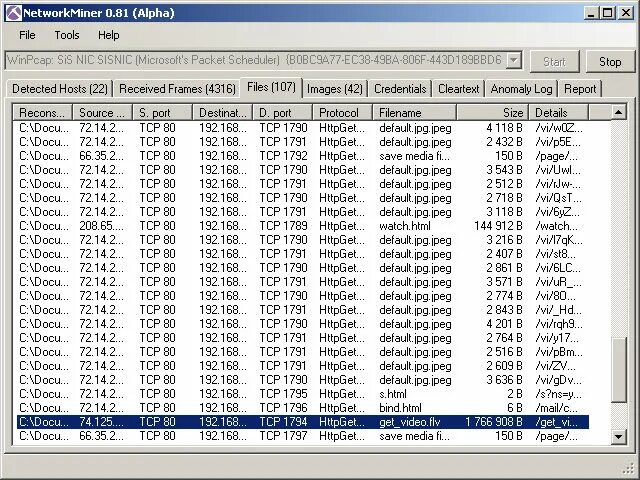The image size is (640, 480).
Task: Sort by the Destinat... column header
Action: 222,112
